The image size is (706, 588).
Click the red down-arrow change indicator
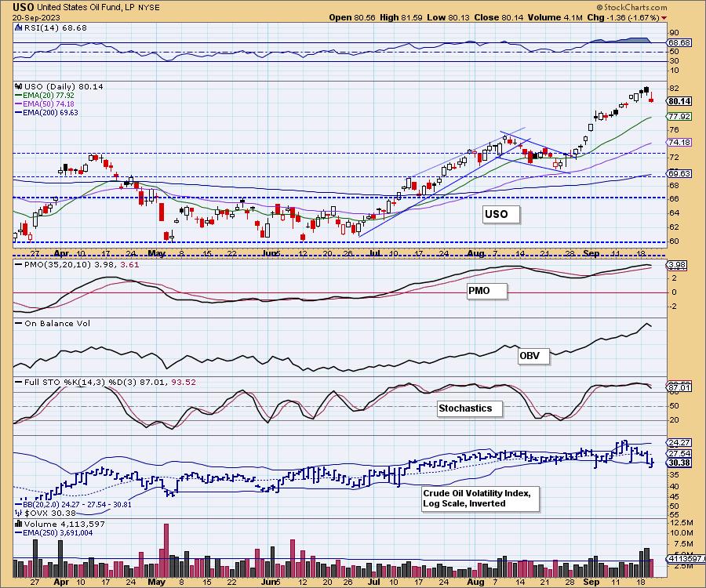click(664, 18)
